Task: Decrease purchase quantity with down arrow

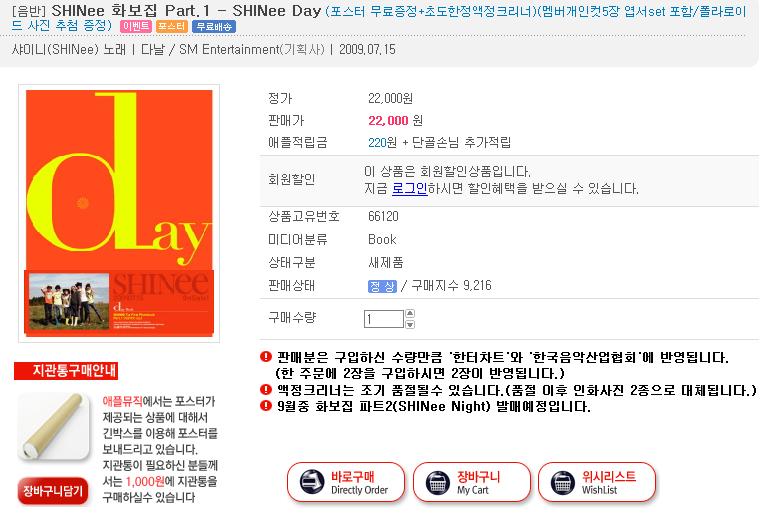Action: [x=410, y=324]
